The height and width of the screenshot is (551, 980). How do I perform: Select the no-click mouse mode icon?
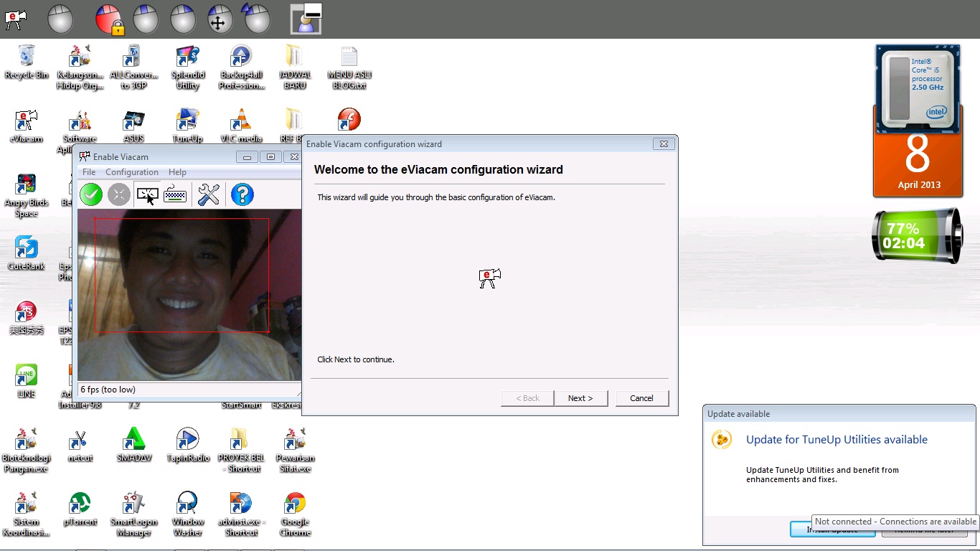pyautogui.click(x=60, y=19)
